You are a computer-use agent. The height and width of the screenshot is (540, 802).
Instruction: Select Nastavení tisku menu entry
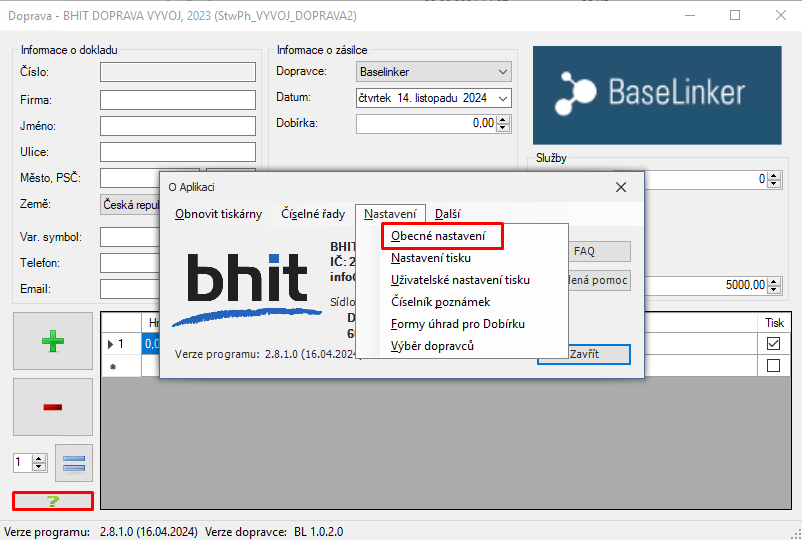[x=431, y=258]
